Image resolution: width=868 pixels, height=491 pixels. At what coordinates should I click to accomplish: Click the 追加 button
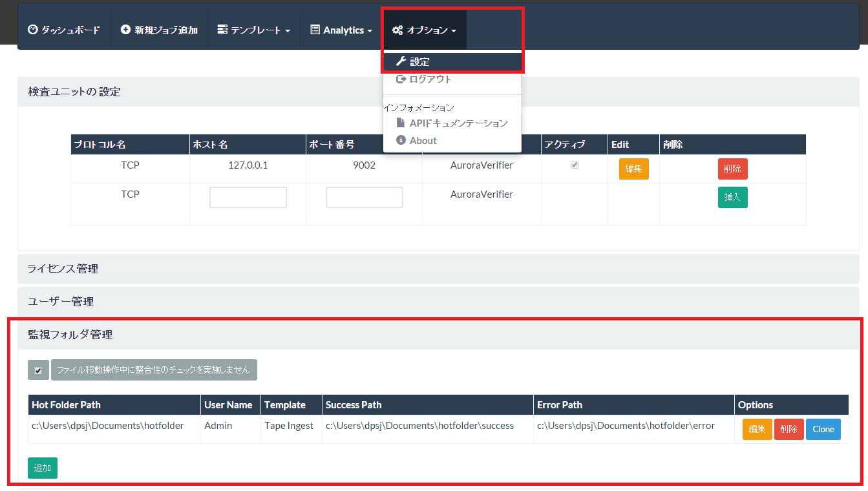pyautogui.click(x=43, y=468)
